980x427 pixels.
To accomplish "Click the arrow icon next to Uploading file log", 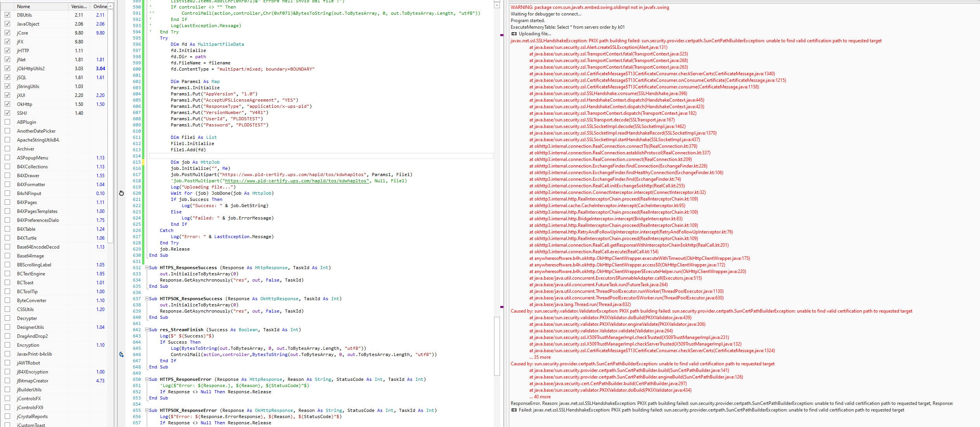I will click(x=514, y=34).
